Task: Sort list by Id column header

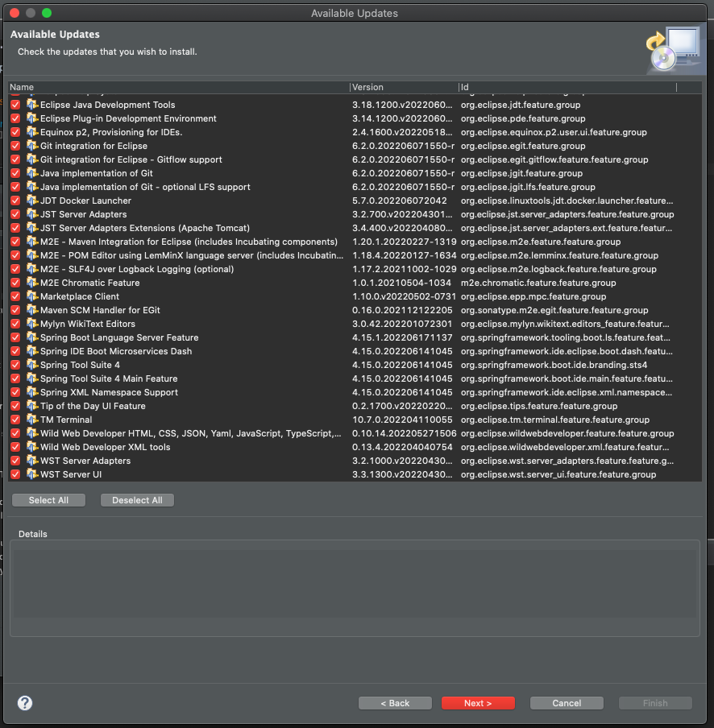Action: pos(567,87)
